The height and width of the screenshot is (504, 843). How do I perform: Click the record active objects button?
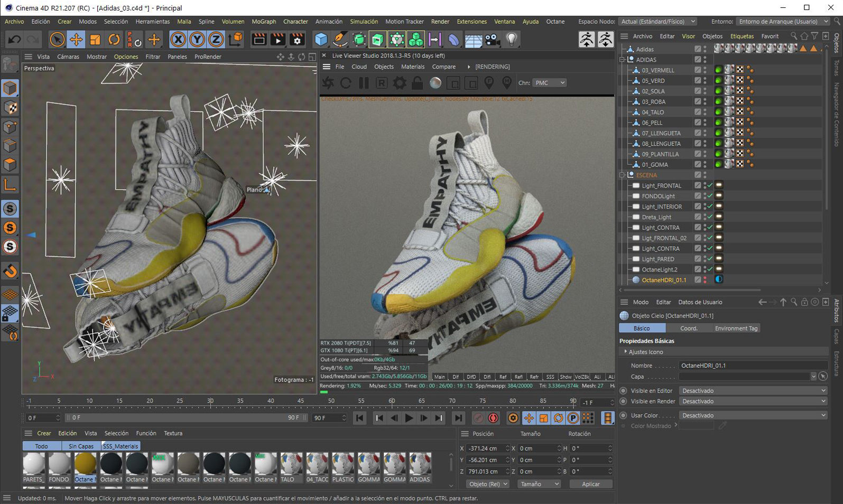478,418
